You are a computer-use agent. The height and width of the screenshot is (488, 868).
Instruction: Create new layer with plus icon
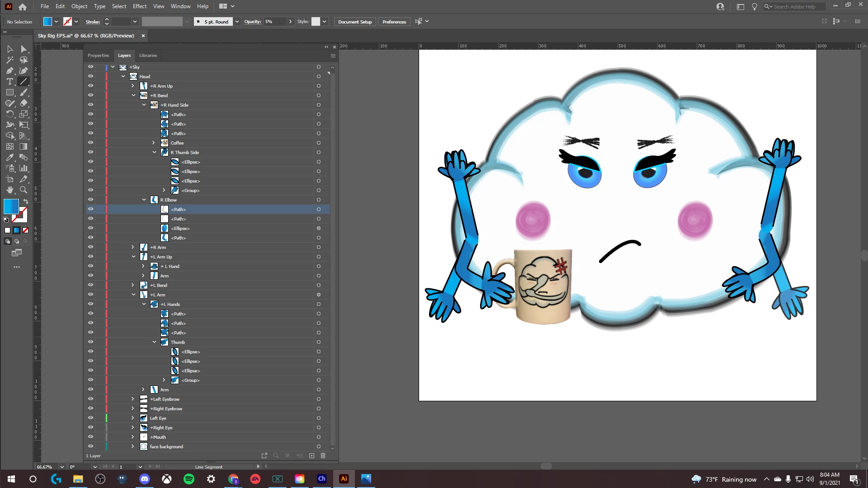pyautogui.click(x=311, y=455)
